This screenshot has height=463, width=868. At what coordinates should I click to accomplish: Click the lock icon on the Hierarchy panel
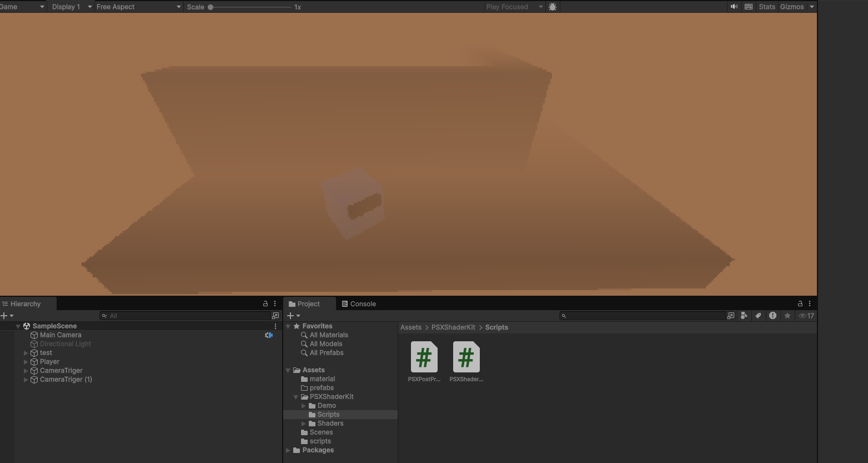point(265,303)
